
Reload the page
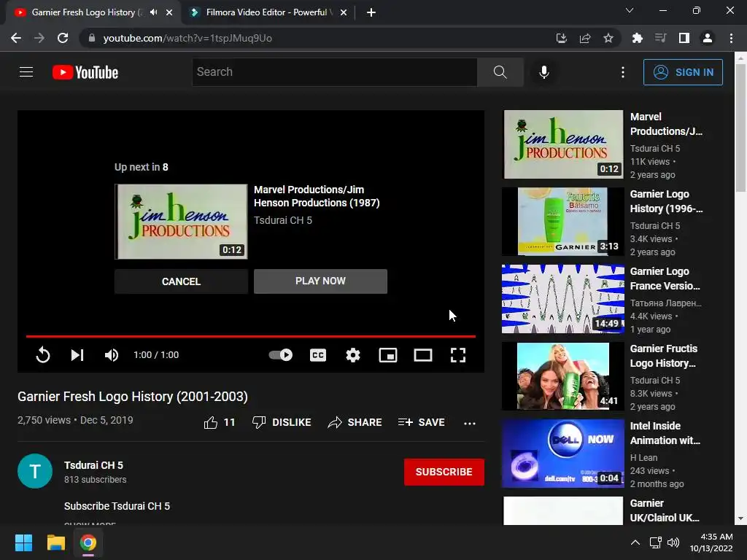(63, 38)
